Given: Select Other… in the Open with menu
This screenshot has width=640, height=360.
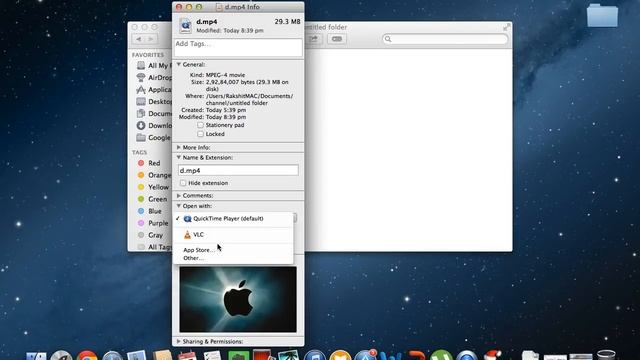Looking at the screenshot, I should tap(233, 258).
